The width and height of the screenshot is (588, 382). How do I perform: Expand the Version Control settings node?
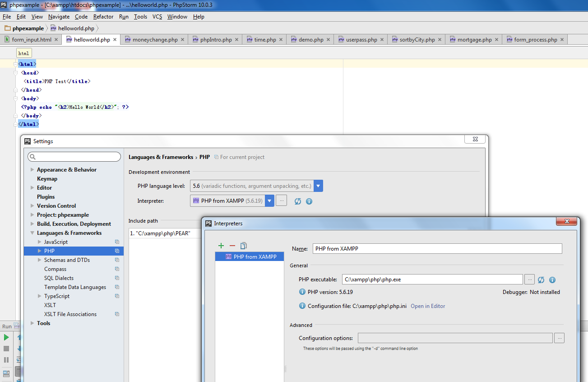pyautogui.click(x=32, y=206)
